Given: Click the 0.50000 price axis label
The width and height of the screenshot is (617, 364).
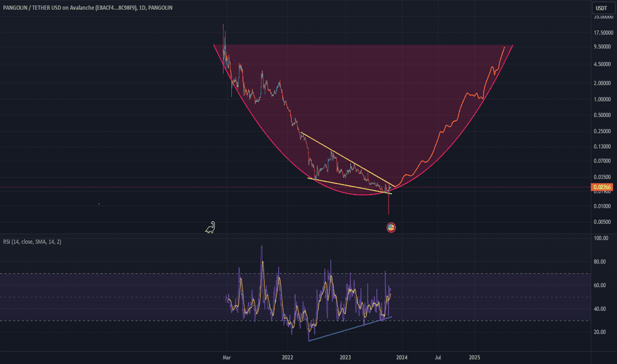Looking at the screenshot, I should [x=602, y=115].
